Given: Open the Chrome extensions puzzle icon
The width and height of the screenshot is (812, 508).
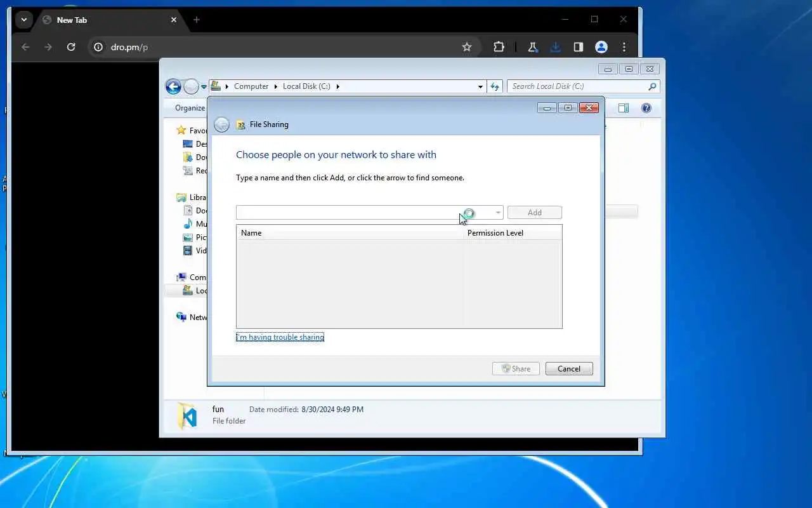Looking at the screenshot, I should (499, 47).
